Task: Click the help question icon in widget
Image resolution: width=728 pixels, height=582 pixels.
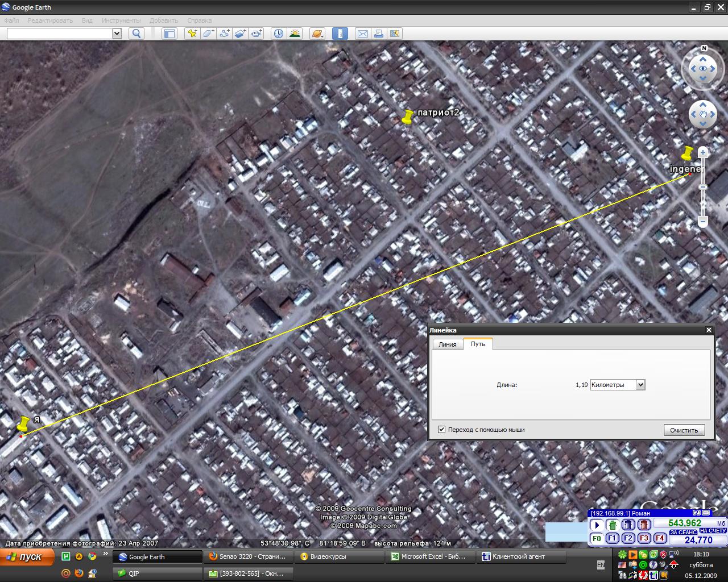Action: pos(697,513)
